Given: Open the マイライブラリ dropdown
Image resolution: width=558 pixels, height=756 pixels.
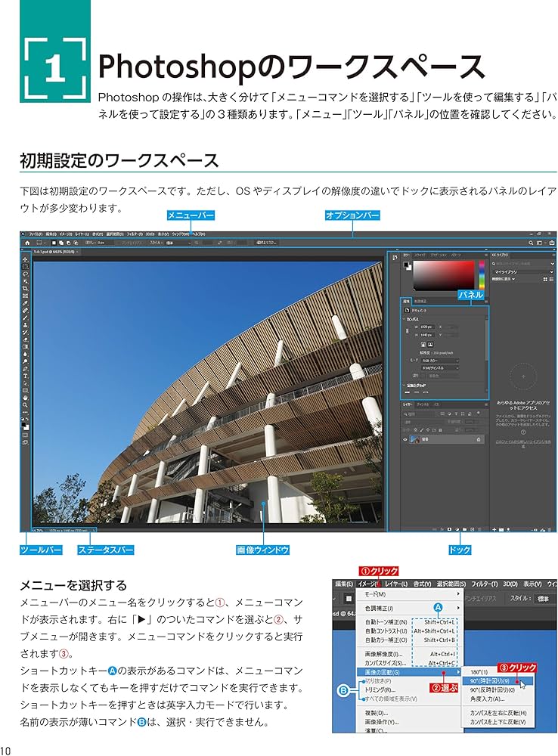Looking at the screenshot, I should [523, 272].
